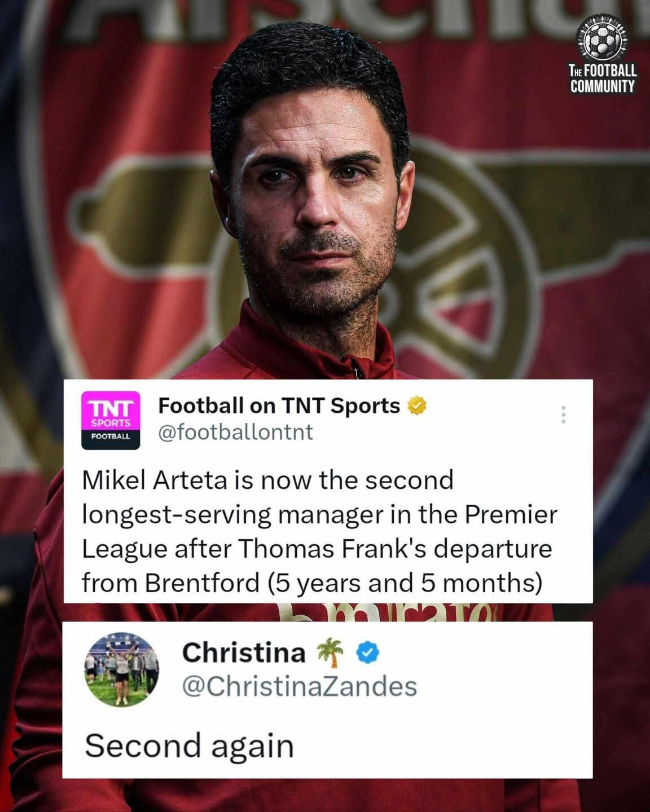Click the jacket zipper pull
Screen dimensions: 650x812
(357, 370)
